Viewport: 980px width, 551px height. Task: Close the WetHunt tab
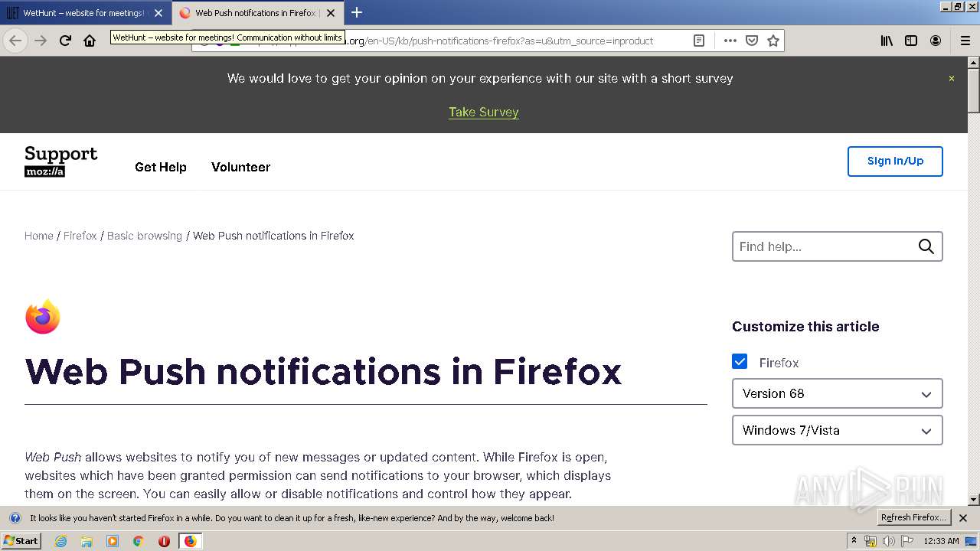158,13
